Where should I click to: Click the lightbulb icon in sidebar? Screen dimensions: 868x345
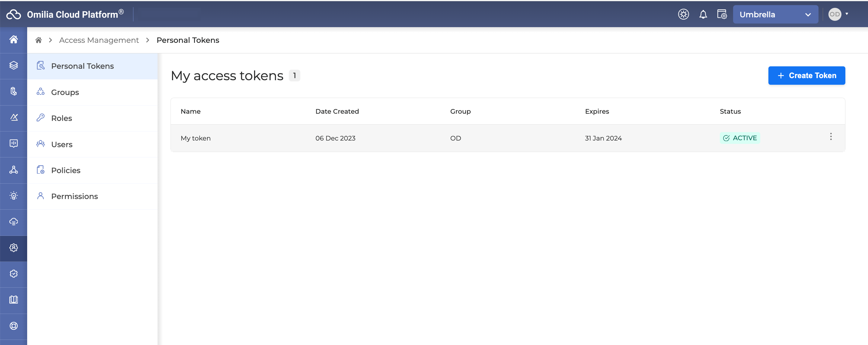point(14,195)
